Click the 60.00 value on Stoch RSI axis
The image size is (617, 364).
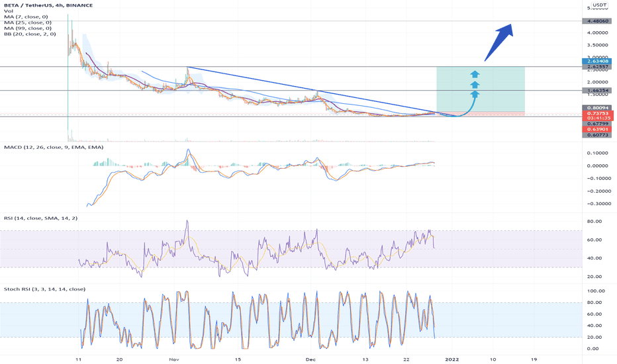[x=594, y=314]
